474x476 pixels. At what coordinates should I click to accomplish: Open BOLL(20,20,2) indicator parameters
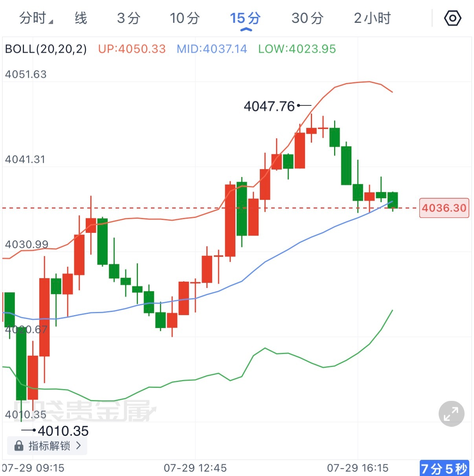(x=46, y=49)
